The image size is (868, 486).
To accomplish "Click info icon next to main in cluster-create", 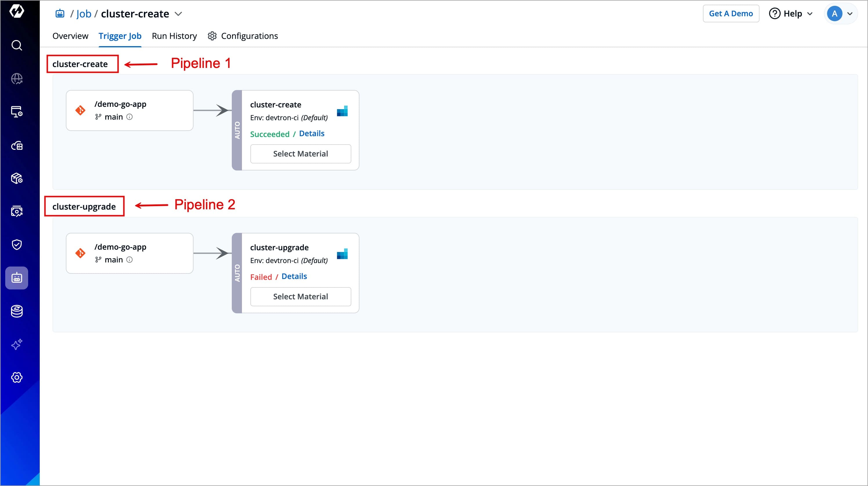I will pyautogui.click(x=129, y=117).
